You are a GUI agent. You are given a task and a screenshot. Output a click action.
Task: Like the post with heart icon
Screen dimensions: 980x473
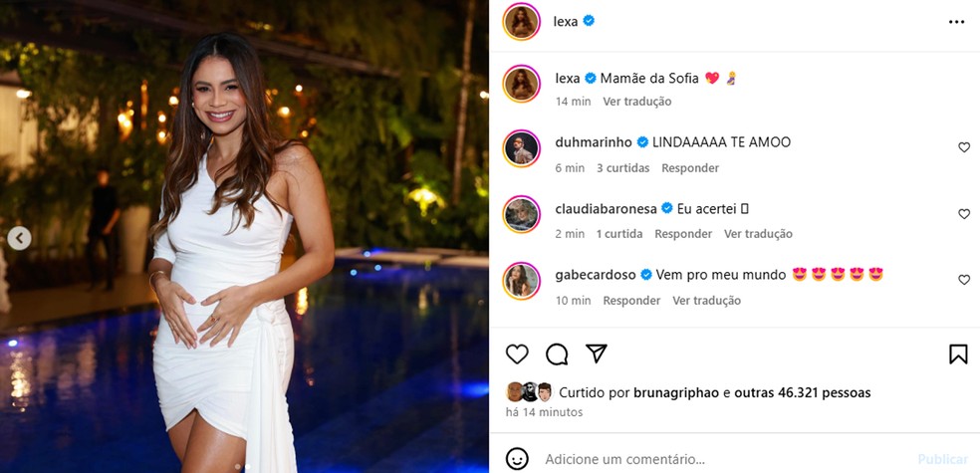517,354
